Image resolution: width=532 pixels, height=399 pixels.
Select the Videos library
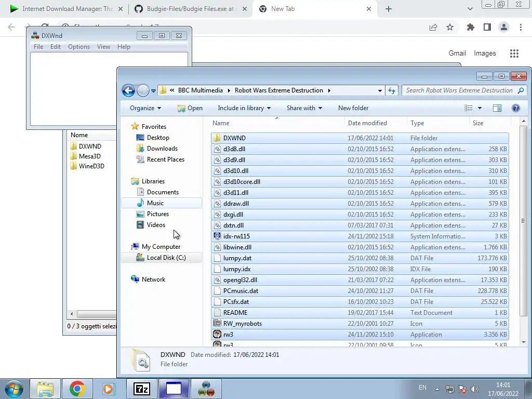156,224
